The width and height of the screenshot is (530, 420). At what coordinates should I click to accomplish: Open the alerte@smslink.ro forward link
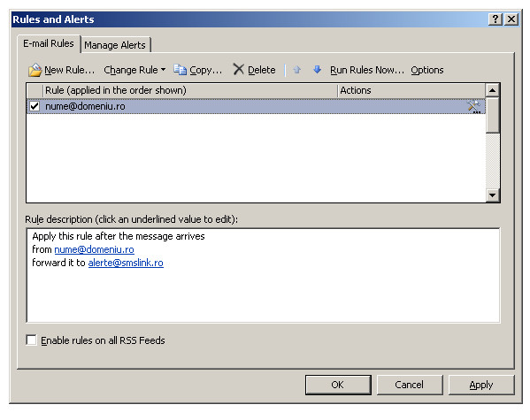[x=126, y=263]
